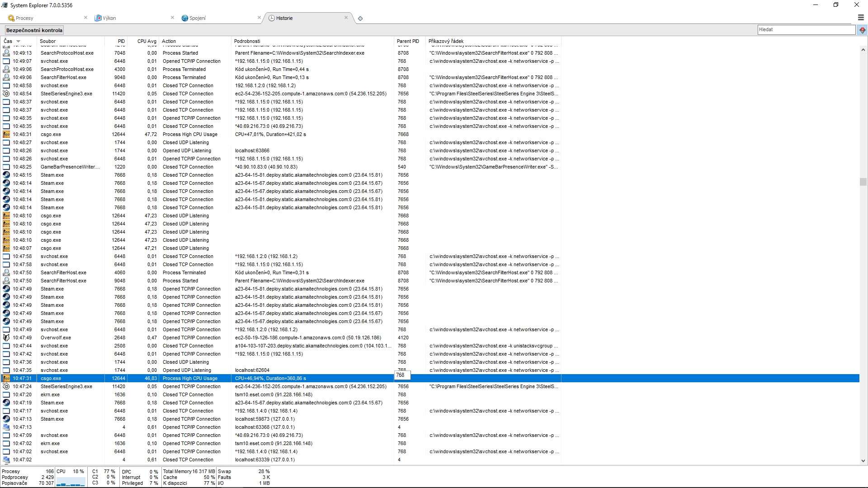The height and width of the screenshot is (488, 868).
Task: Close the Historie tab
Action: pyautogui.click(x=346, y=18)
